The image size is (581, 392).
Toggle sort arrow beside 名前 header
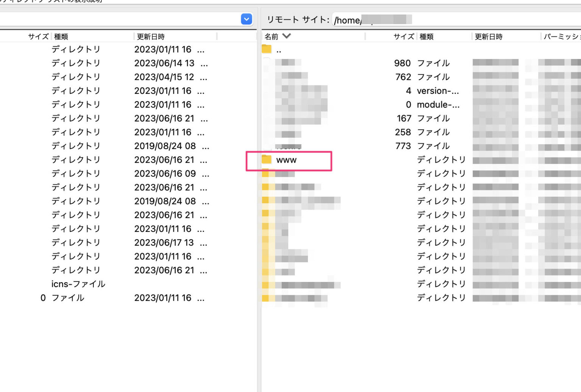[287, 36]
